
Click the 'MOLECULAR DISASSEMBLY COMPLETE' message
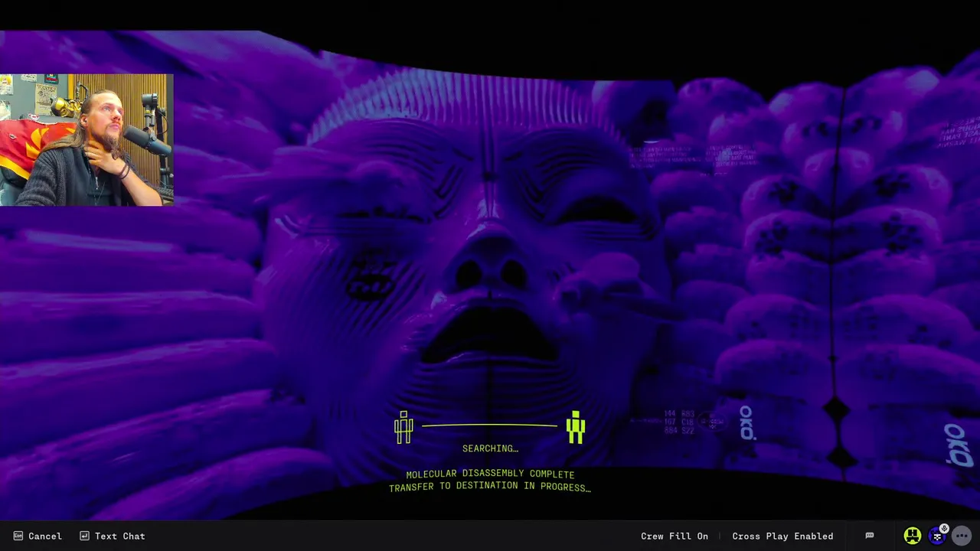point(490,474)
